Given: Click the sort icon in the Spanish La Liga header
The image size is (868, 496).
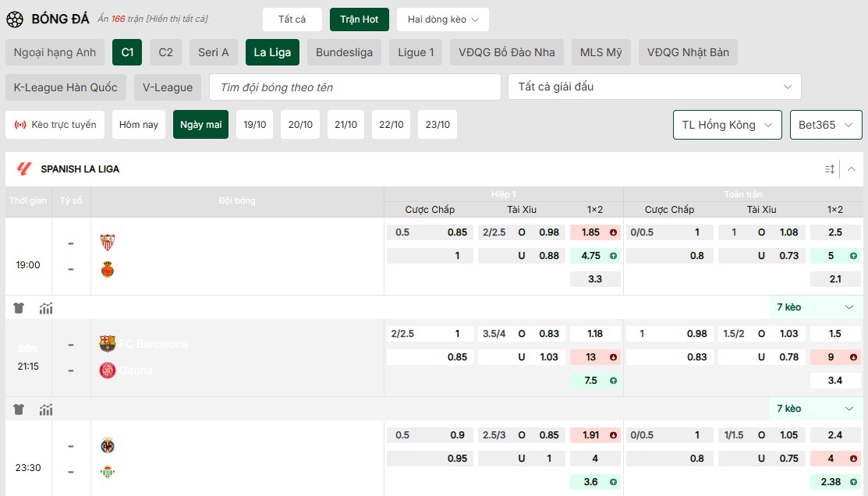Looking at the screenshot, I should pyautogui.click(x=830, y=169).
